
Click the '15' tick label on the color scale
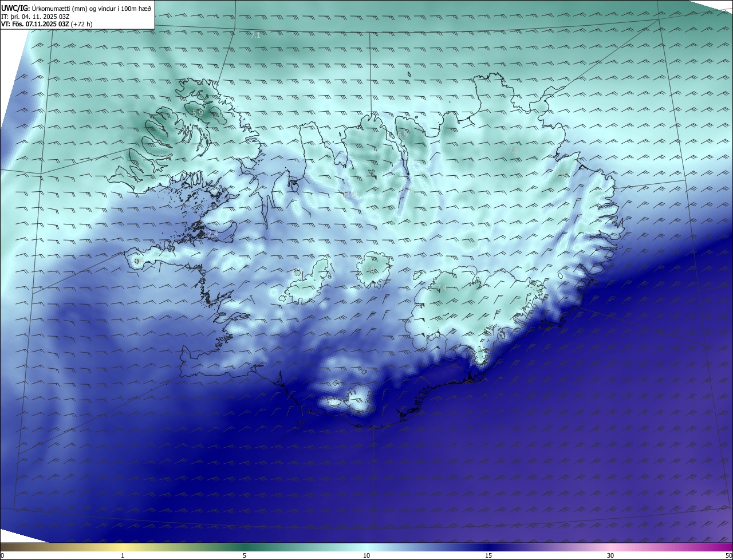point(488,555)
